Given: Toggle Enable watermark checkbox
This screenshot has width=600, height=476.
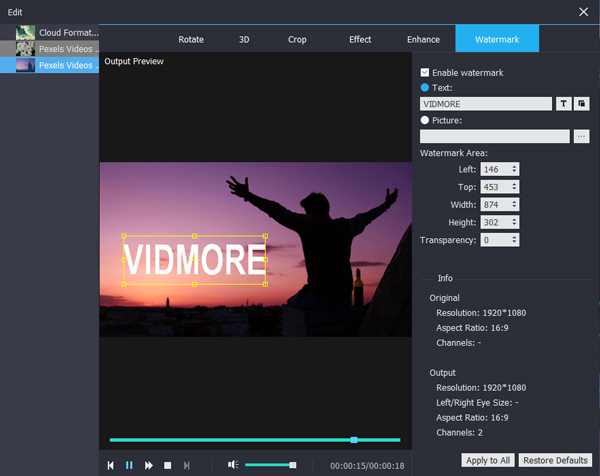Looking at the screenshot, I should [424, 72].
